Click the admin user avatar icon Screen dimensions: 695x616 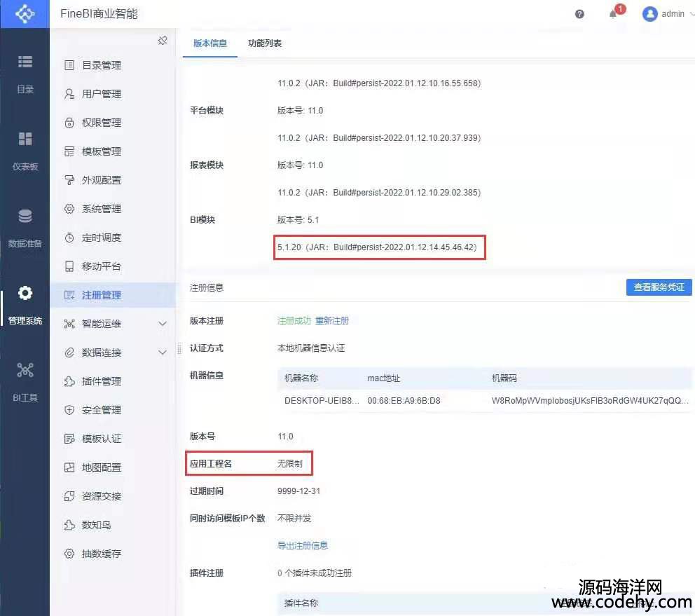649,14
